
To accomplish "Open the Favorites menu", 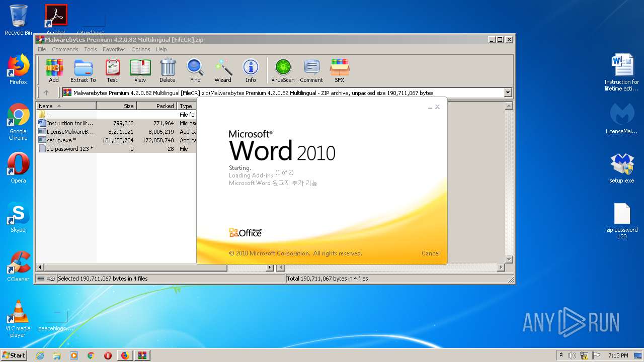I will pyautogui.click(x=114, y=49).
